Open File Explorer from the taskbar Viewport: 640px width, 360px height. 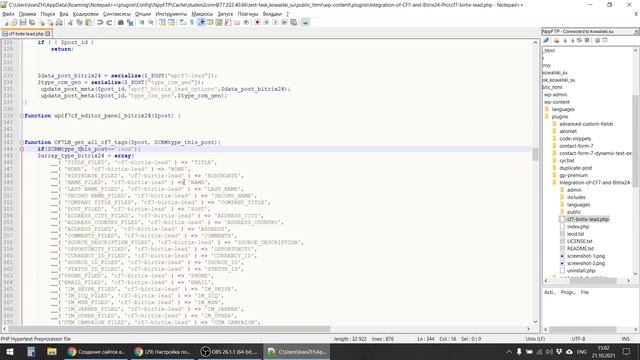tap(52, 352)
